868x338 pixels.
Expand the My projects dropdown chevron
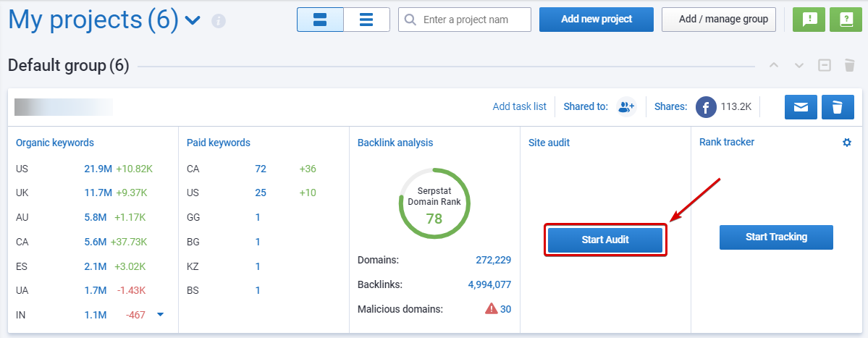pos(193,21)
